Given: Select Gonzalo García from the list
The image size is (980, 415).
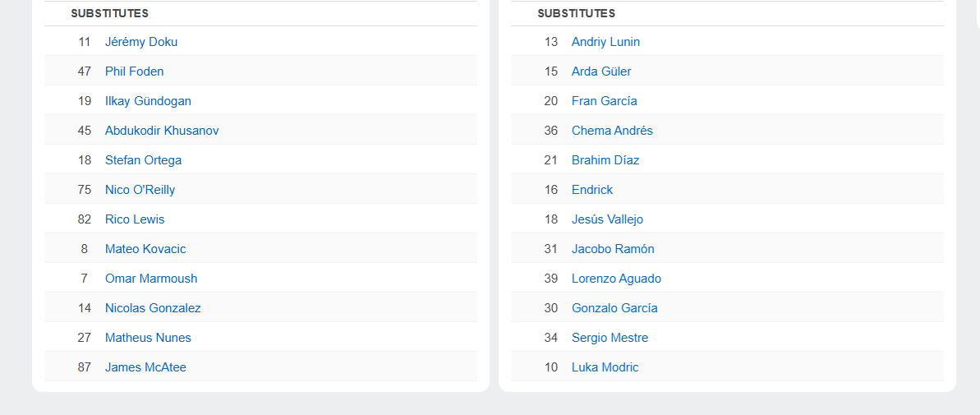Looking at the screenshot, I should coord(614,308).
